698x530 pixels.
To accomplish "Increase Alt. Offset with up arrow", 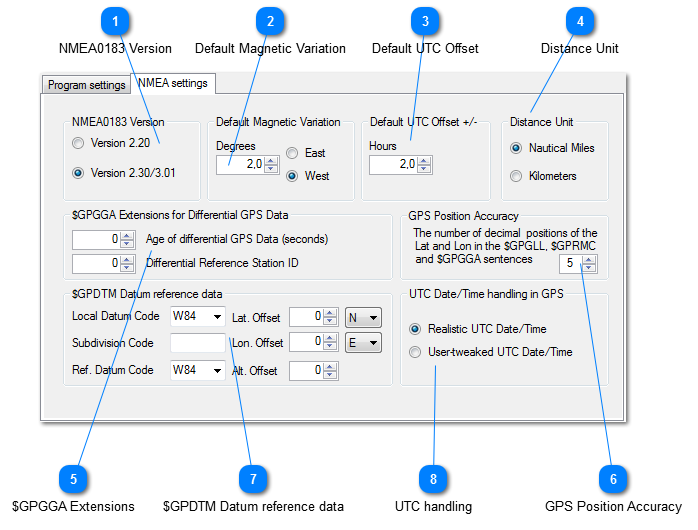I will 330,367.
